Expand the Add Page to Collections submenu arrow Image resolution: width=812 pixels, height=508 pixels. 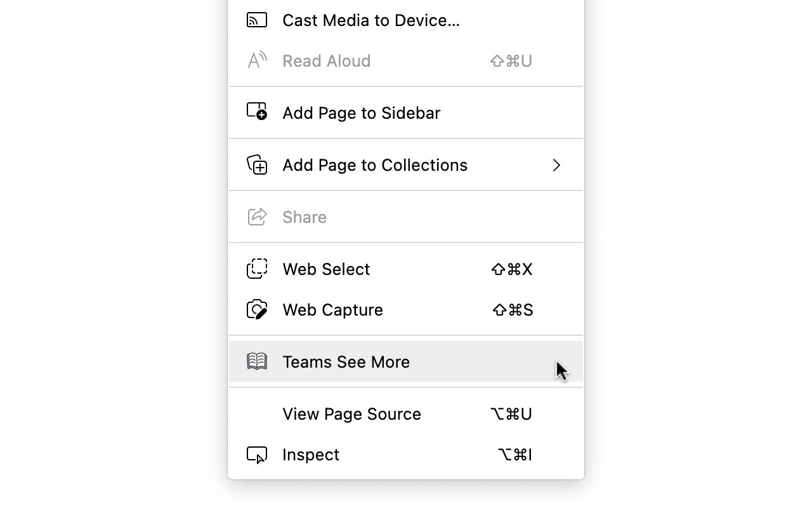(556, 165)
